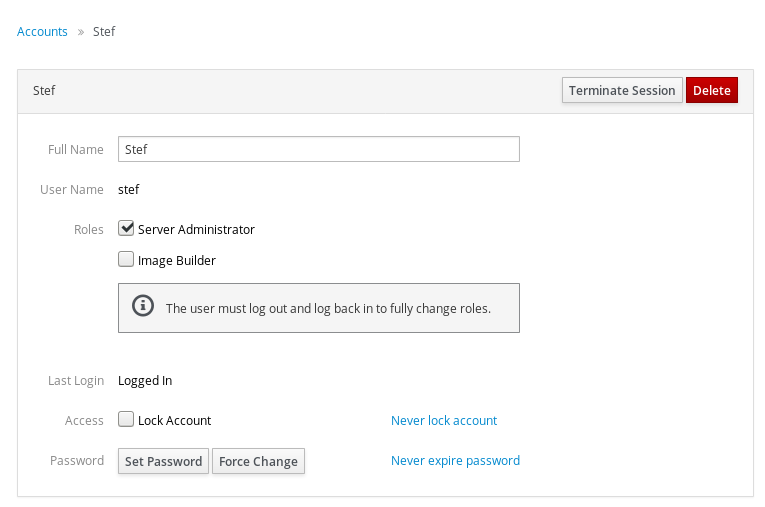Click the log out and back in message
Image resolution: width=765 pixels, height=507 pixels.
[328, 308]
